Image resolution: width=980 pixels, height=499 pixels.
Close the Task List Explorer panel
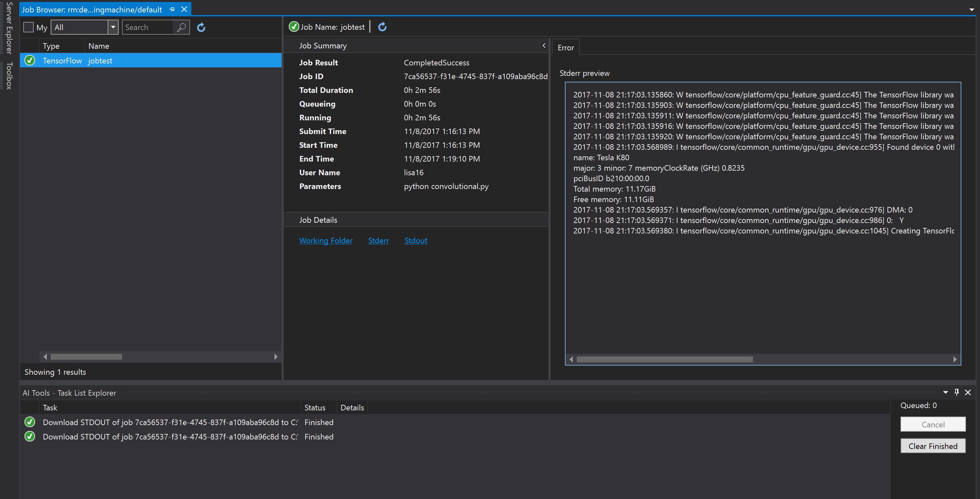pos(968,392)
